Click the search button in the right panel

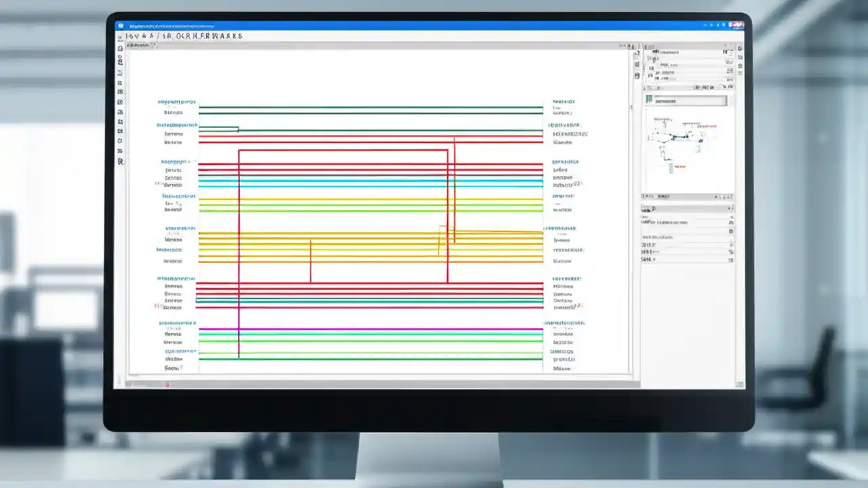pos(729,209)
